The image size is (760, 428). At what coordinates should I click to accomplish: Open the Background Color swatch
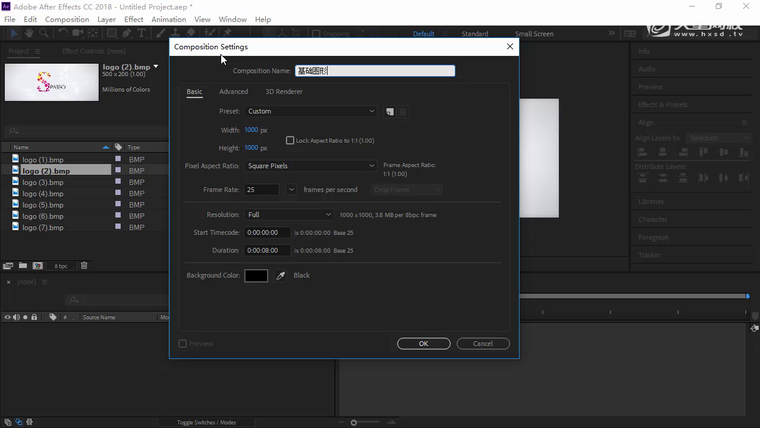[256, 275]
